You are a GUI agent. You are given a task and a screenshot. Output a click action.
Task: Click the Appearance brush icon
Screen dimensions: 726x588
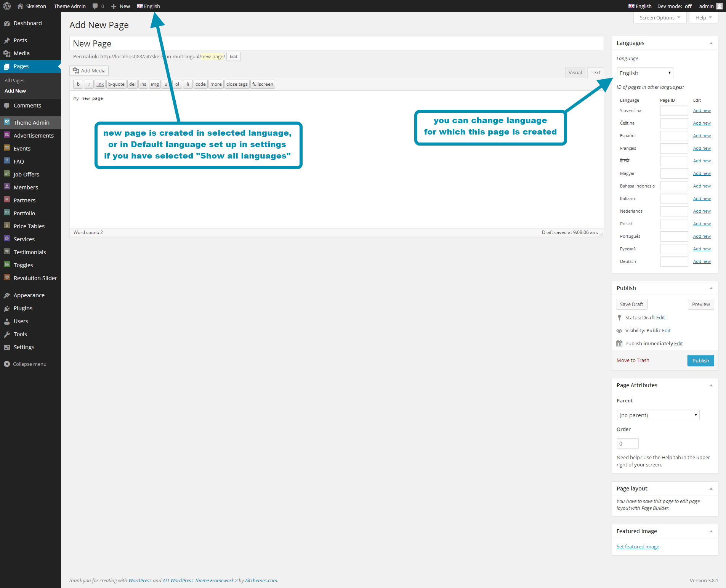click(7, 295)
